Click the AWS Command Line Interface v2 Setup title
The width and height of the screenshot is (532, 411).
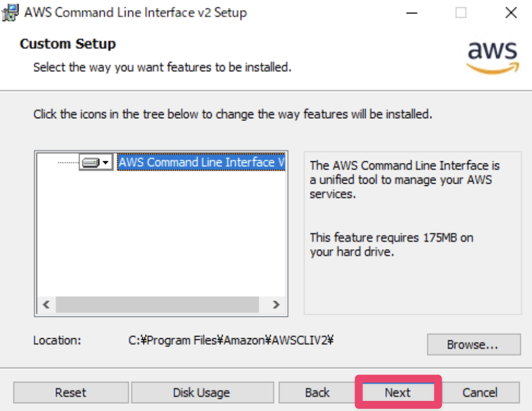click(x=135, y=12)
